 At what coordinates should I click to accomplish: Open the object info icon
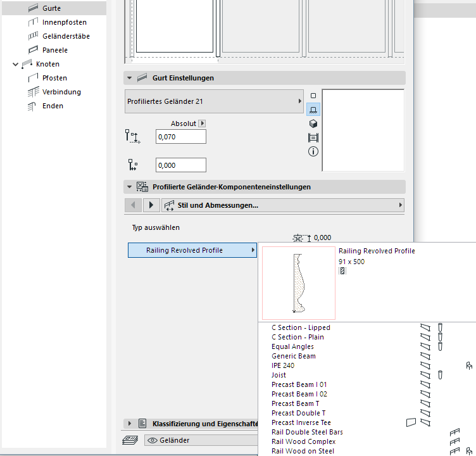point(313,151)
